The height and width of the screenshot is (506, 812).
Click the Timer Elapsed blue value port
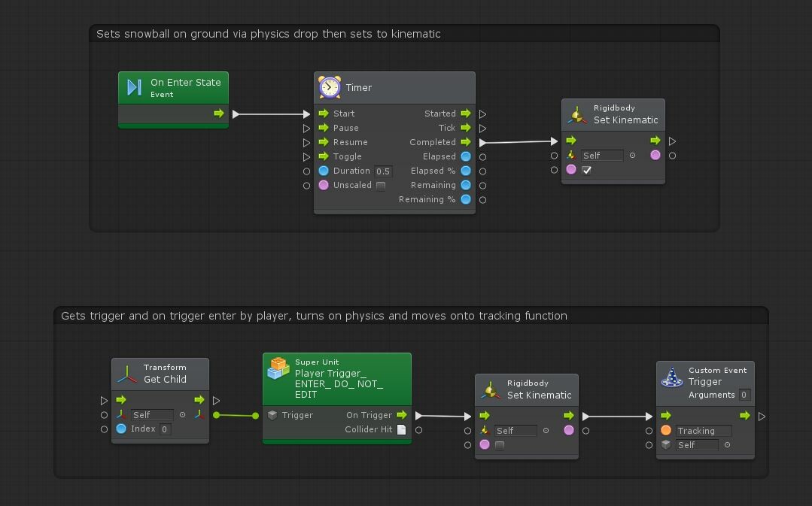tap(466, 156)
